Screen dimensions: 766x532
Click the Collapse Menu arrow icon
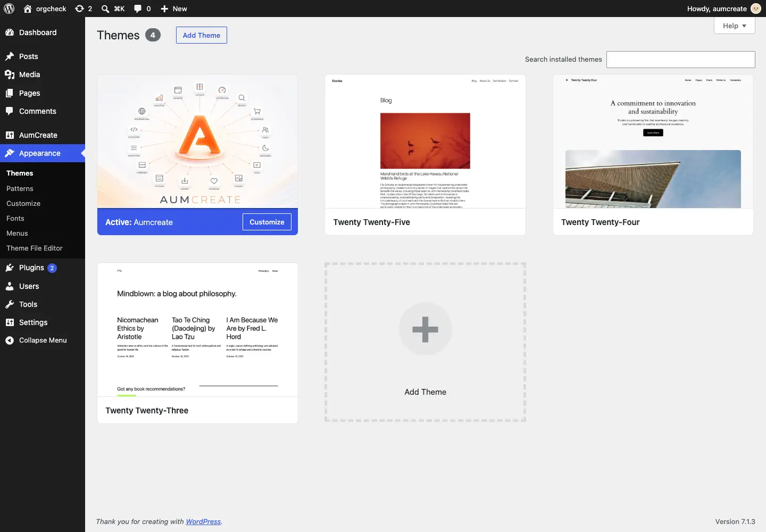[x=10, y=340]
